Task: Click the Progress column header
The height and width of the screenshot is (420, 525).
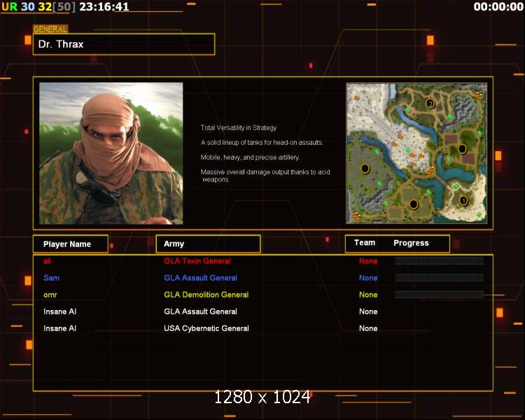Action: pos(411,243)
